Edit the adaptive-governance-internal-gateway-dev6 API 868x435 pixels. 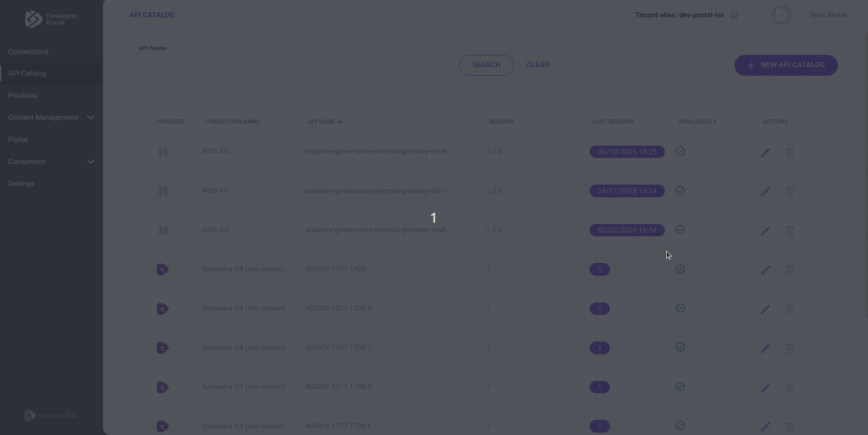tap(765, 152)
